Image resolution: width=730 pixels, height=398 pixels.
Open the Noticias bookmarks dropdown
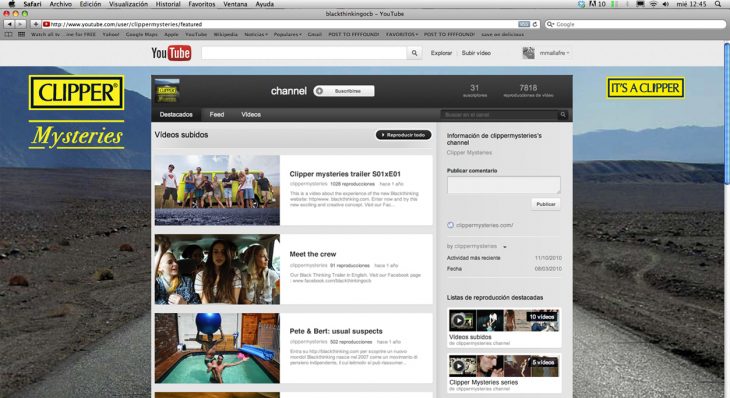coord(256,34)
